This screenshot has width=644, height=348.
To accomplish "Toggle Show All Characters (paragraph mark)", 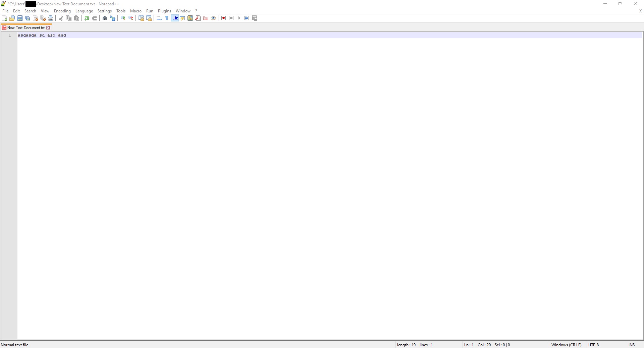I will [x=167, y=18].
